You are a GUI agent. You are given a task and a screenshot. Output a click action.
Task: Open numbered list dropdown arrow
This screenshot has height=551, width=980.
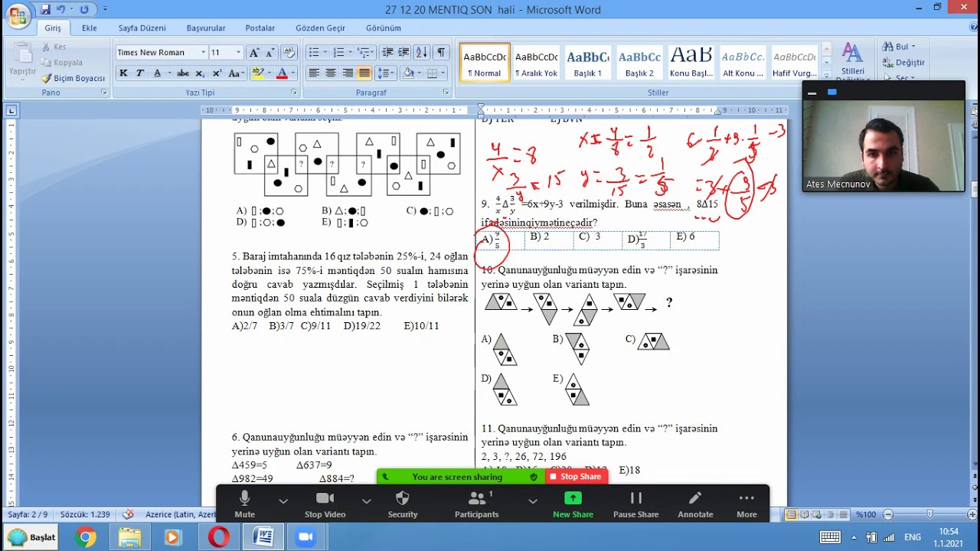(350, 52)
